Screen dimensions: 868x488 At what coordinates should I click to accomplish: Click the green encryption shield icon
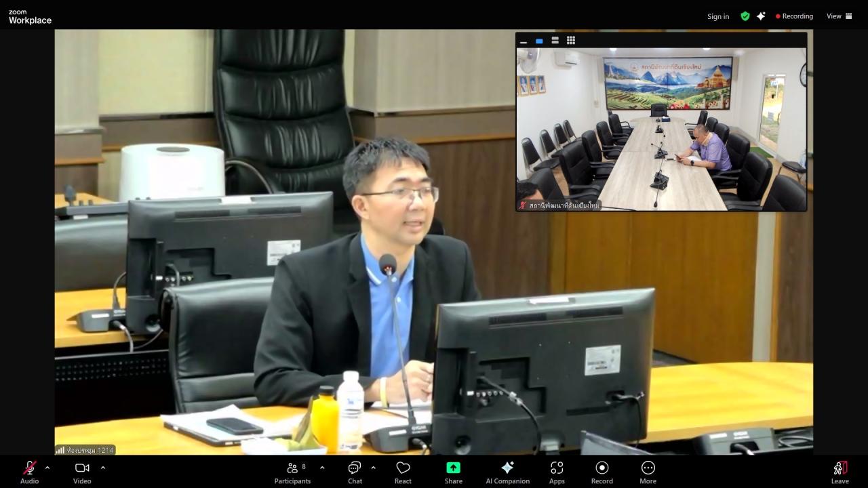pos(745,16)
